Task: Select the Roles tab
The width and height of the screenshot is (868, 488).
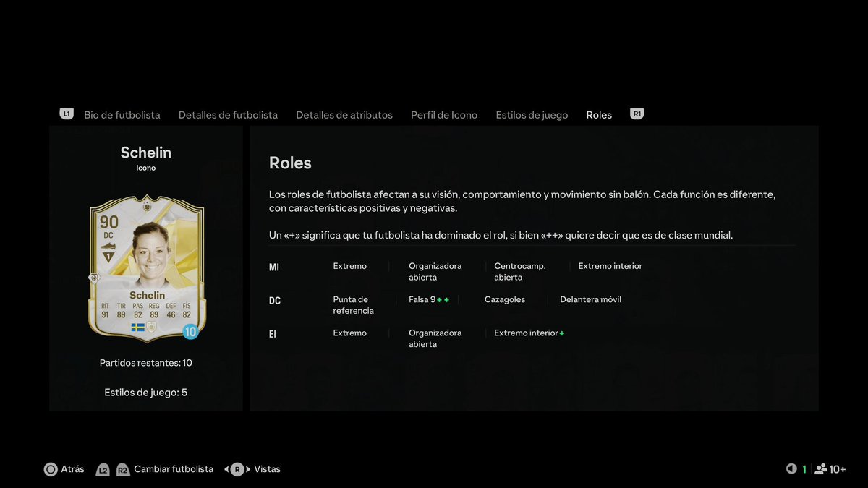Action: 599,115
